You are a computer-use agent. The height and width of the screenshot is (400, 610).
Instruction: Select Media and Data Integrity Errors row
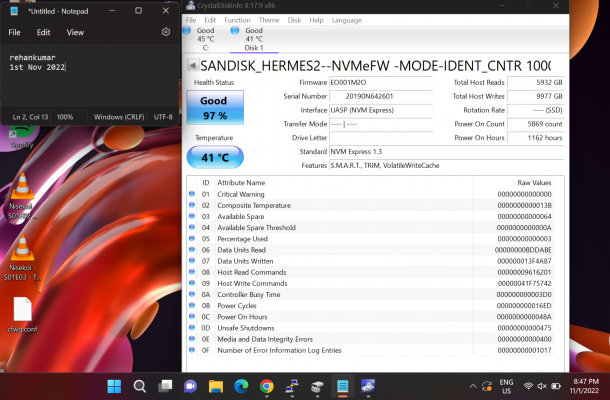coord(370,339)
